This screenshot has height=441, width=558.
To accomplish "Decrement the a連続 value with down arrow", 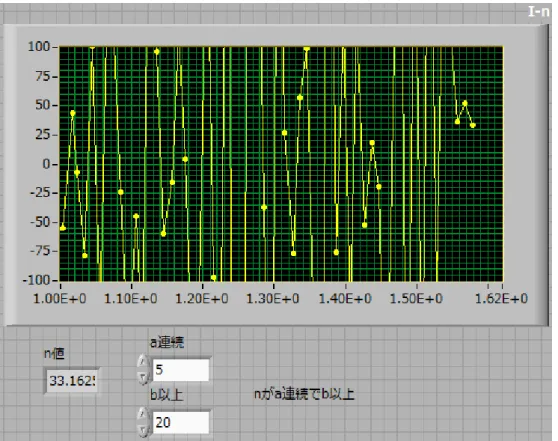I will click(143, 377).
